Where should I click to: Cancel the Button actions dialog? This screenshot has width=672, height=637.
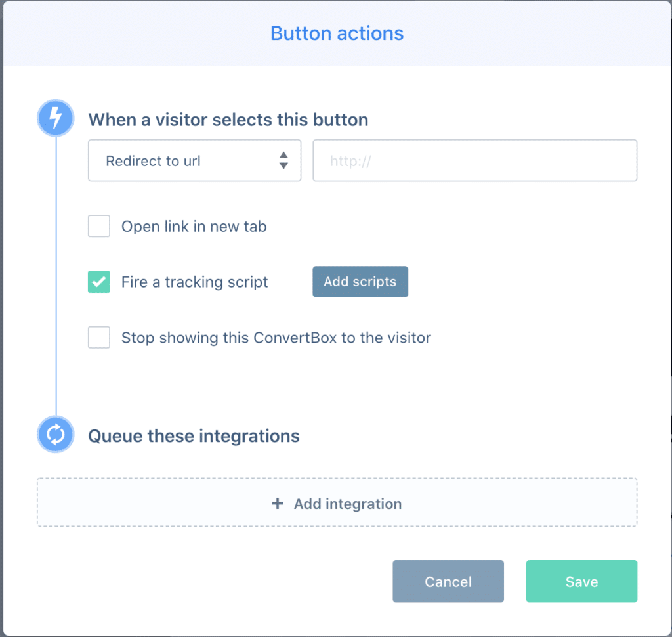(448, 581)
